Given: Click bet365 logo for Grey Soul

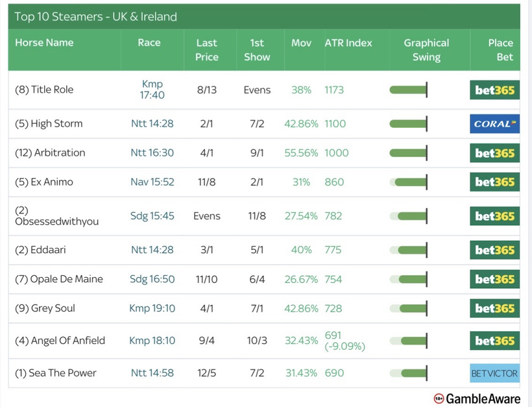Looking at the screenshot, I should click(x=494, y=308).
